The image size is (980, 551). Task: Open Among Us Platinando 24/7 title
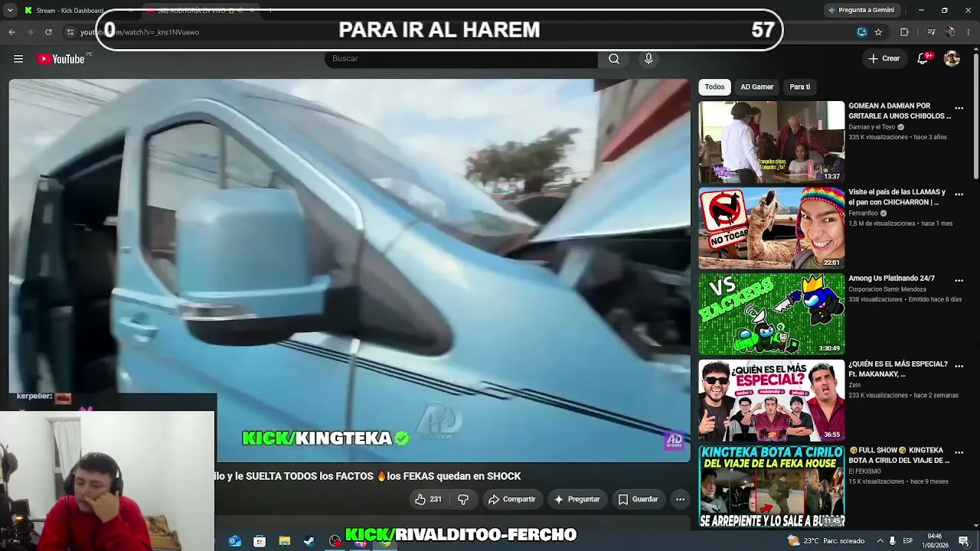coord(891,279)
